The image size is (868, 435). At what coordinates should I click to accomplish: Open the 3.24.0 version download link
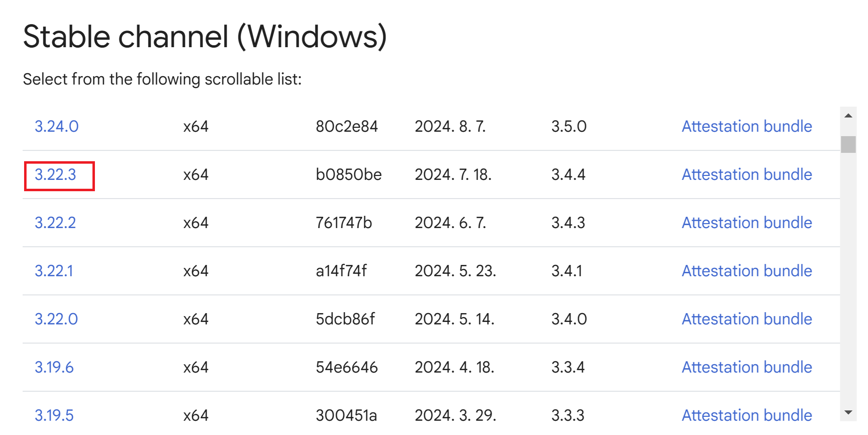(x=57, y=126)
